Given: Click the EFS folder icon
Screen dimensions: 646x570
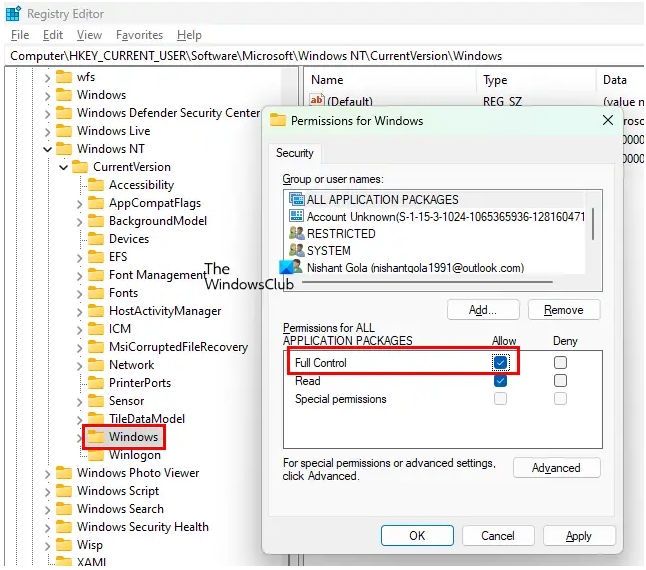Looking at the screenshot, I should pos(96,257).
